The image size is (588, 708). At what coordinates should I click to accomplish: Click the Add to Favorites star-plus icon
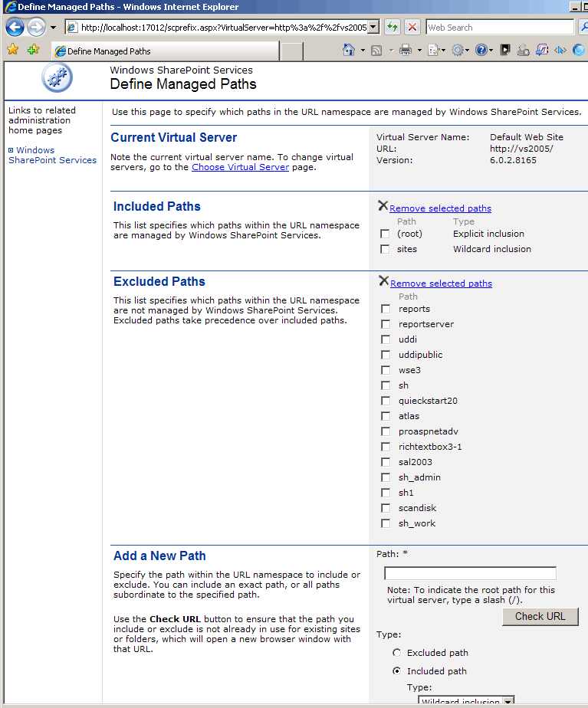point(33,49)
